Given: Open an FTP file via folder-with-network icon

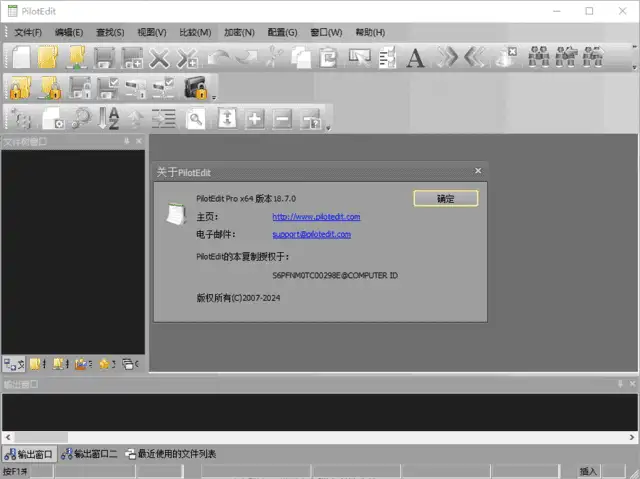Looking at the screenshot, I should point(77,57).
